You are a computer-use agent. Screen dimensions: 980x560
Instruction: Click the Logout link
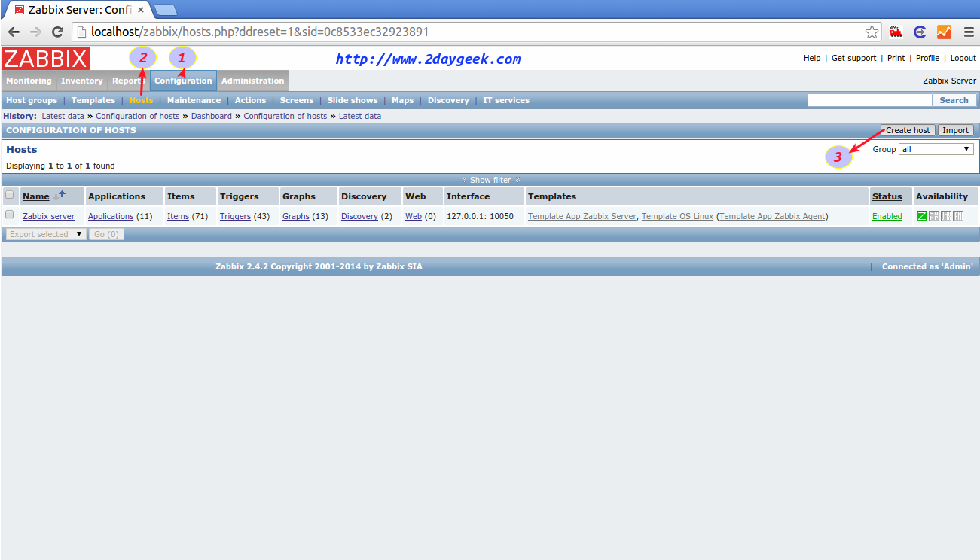[x=963, y=58]
